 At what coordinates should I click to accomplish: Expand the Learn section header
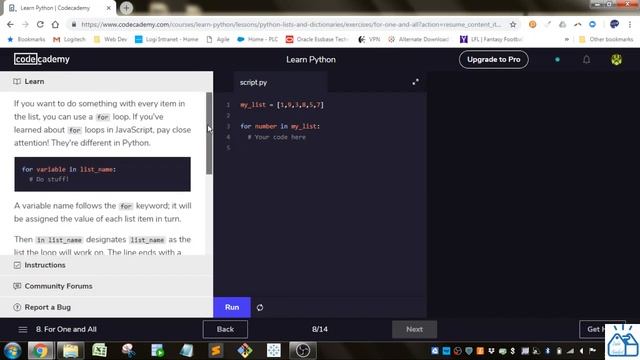tap(106, 82)
